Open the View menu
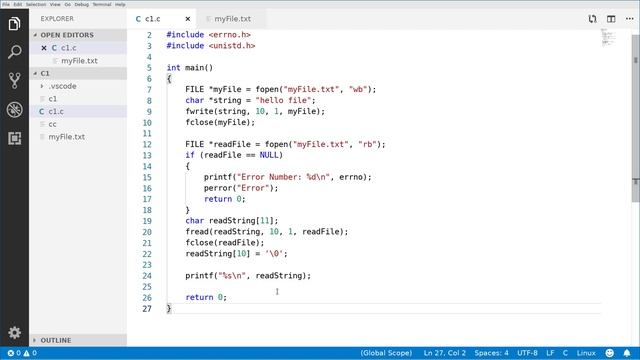This screenshot has width=640, height=360. (x=55, y=4)
